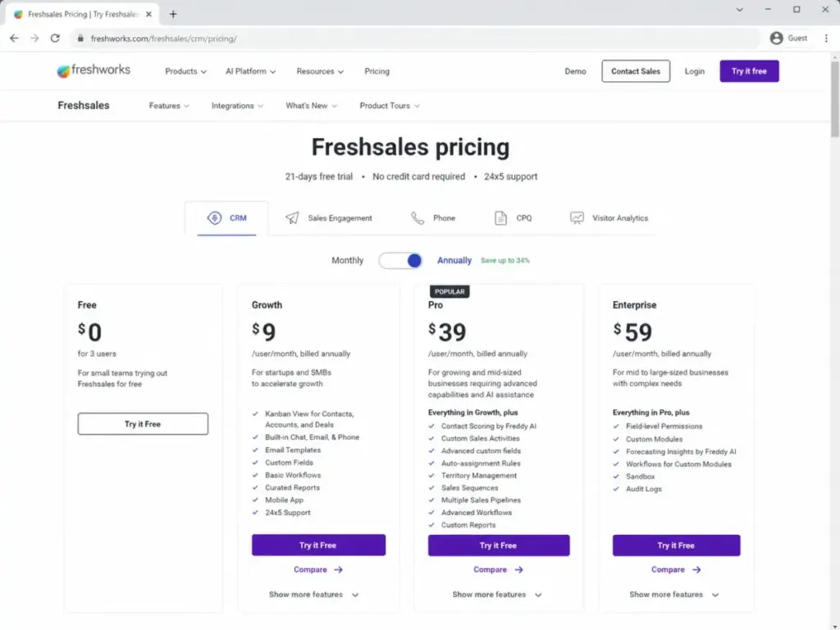Screen dimensions: 840x630
Task: Click the page vertical scrollbar thumb
Action: point(834,98)
